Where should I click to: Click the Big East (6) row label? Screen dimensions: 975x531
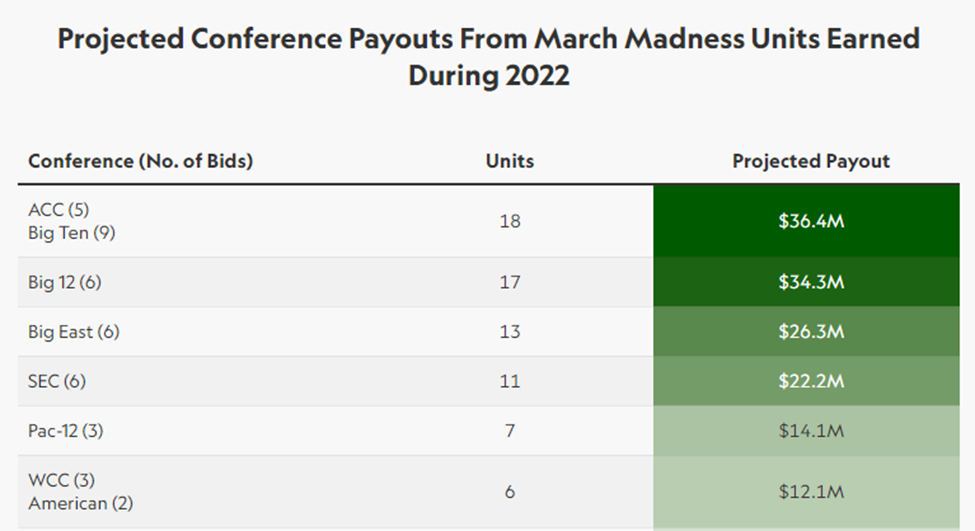pos(74,332)
